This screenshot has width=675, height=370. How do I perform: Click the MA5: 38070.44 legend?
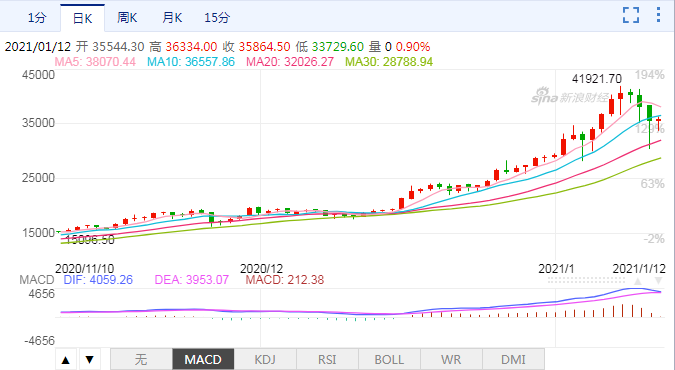(x=95, y=62)
